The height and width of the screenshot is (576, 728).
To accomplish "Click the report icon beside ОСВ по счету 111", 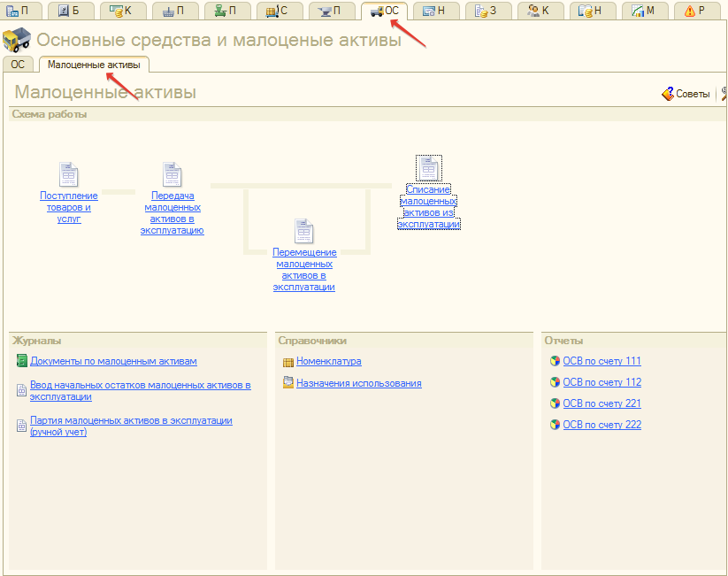I will (555, 361).
